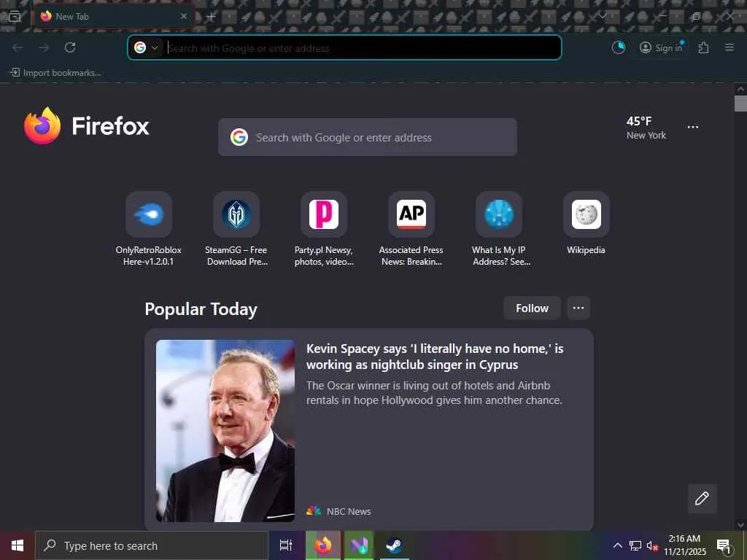Expand the search engine selector in address bar
Image resolution: width=747 pixels, height=560 pixels.
pos(146,47)
